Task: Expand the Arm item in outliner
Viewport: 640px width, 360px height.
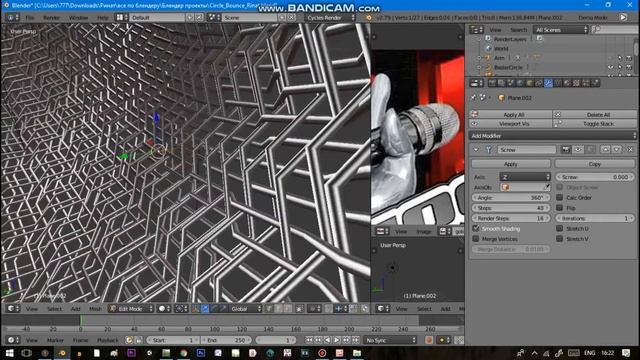Action: [x=479, y=58]
